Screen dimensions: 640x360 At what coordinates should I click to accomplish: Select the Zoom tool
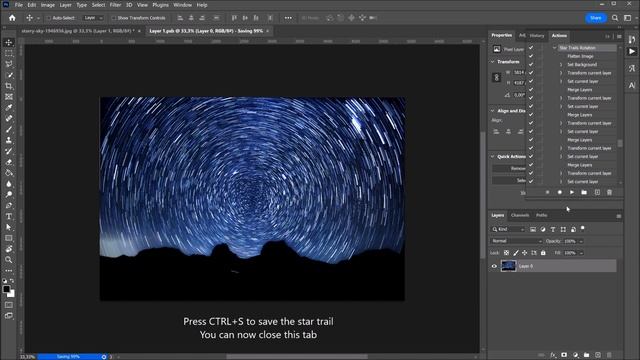[9, 260]
